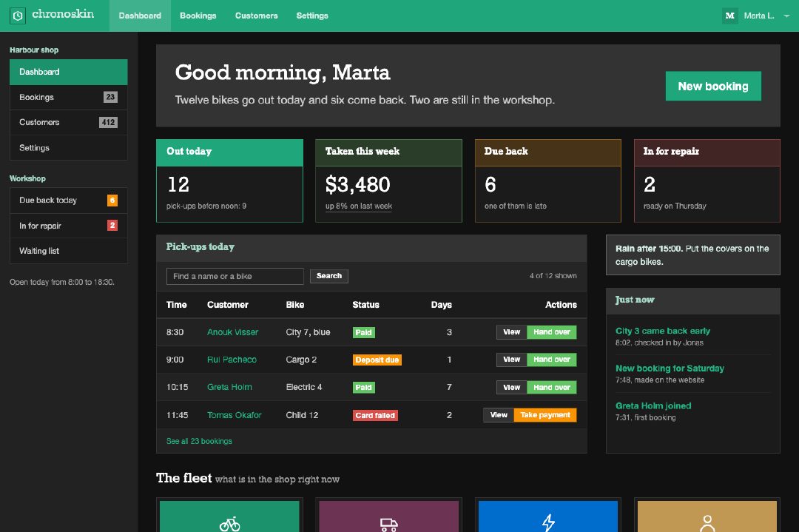
Task: Open In for repair in Workshop
Action: coord(68,226)
